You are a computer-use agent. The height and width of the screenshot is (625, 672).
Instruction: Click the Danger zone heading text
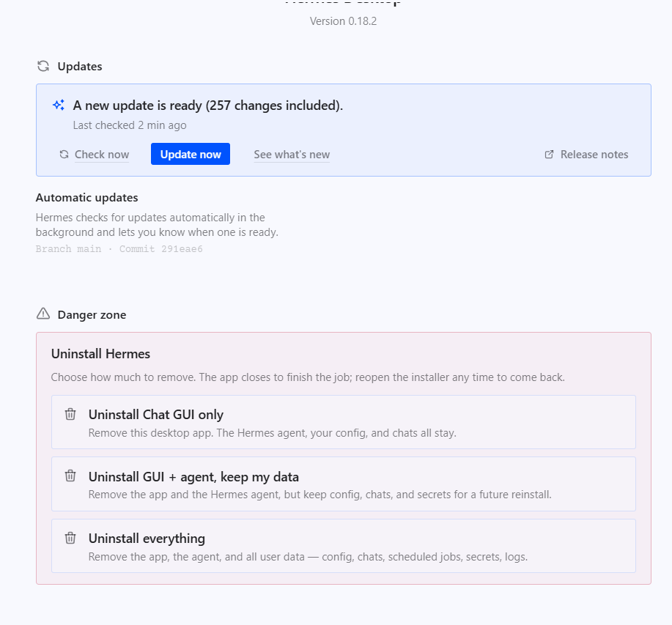(x=92, y=315)
